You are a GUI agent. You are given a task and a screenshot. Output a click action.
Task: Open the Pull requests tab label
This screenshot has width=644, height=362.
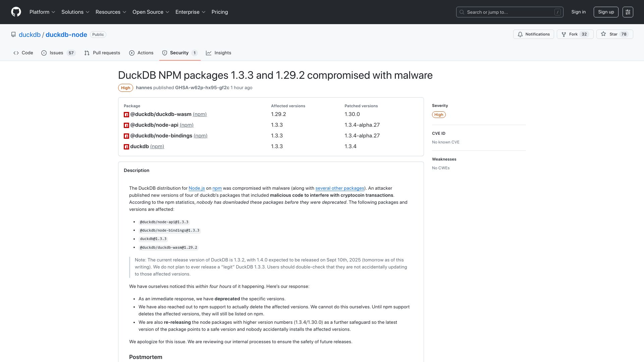tap(106, 53)
